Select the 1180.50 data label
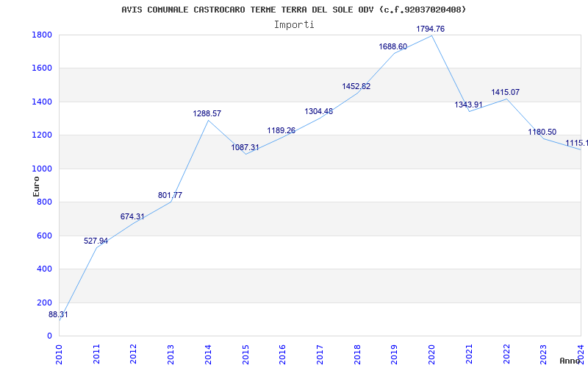The width and height of the screenshot is (588, 368). coord(542,132)
